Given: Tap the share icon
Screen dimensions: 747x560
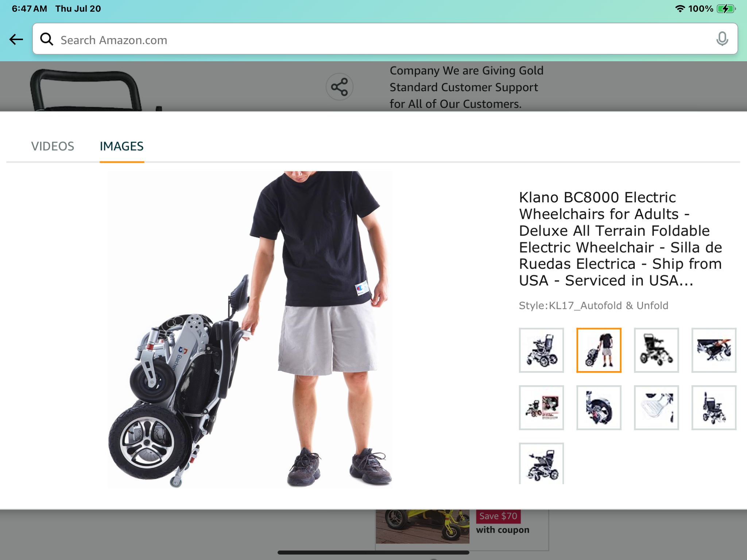Looking at the screenshot, I should tap(340, 87).
